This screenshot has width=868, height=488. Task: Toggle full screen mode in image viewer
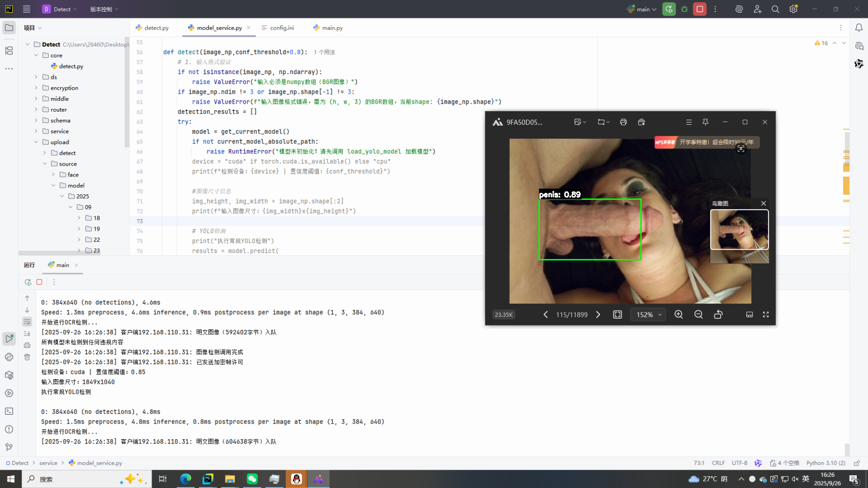(x=766, y=314)
